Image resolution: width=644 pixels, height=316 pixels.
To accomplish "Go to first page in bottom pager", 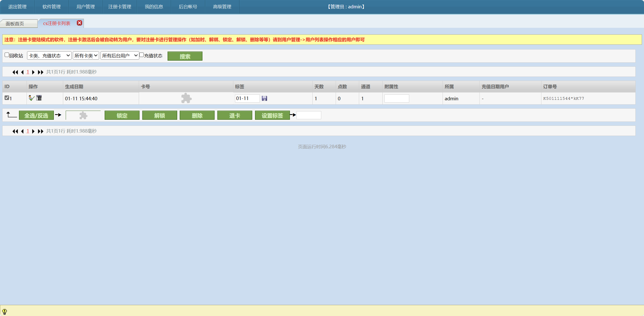I will click(15, 131).
